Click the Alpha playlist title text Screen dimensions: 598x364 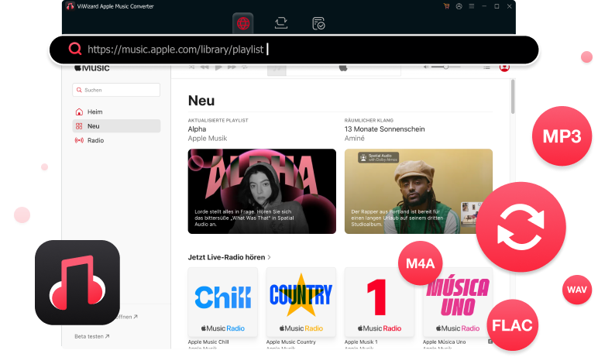click(197, 129)
